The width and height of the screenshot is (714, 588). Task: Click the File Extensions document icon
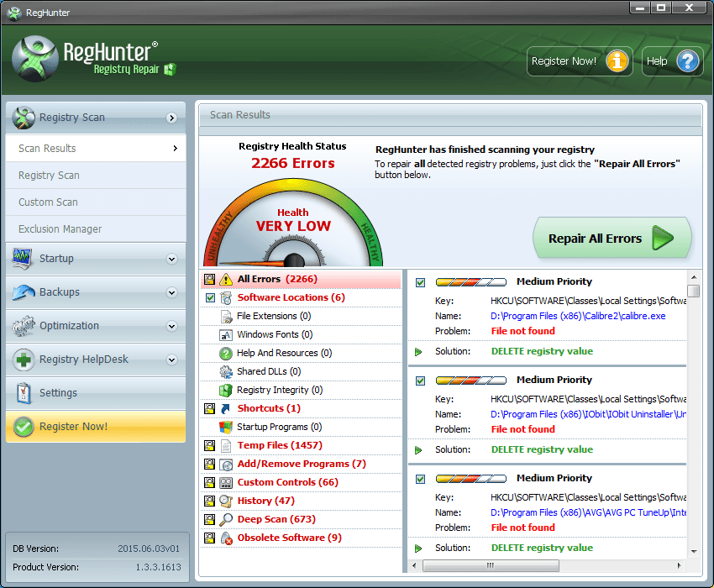(x=226, y=316)
